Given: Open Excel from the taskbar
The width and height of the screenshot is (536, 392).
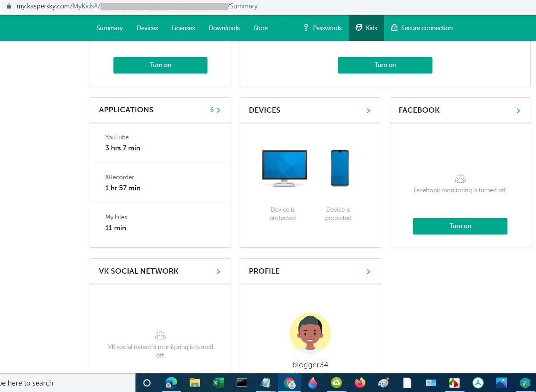Looking at the screenshot, I should (x=218, y=383).
